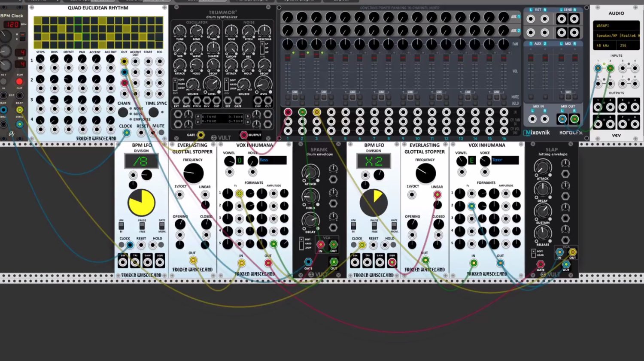Screen dimensions: 644x361
Task: Click FREQUENCY knob on right Glottal Stopper
Action: 425,174
